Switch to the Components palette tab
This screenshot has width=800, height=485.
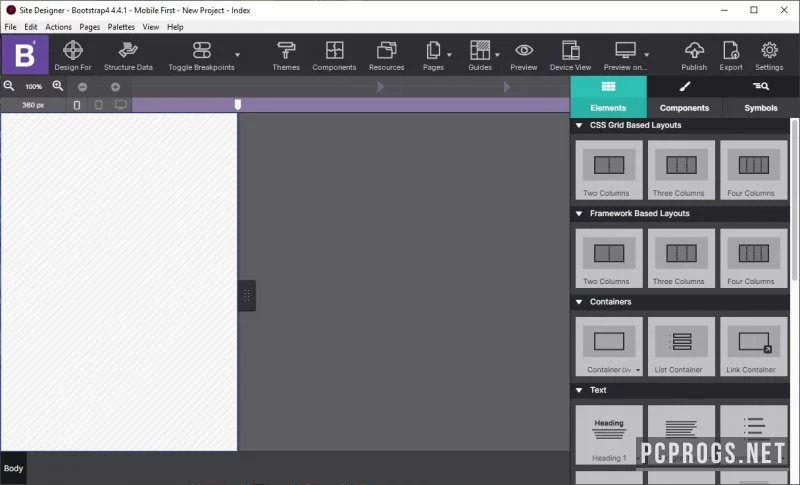pyautogui.click(x=684, y=97)
